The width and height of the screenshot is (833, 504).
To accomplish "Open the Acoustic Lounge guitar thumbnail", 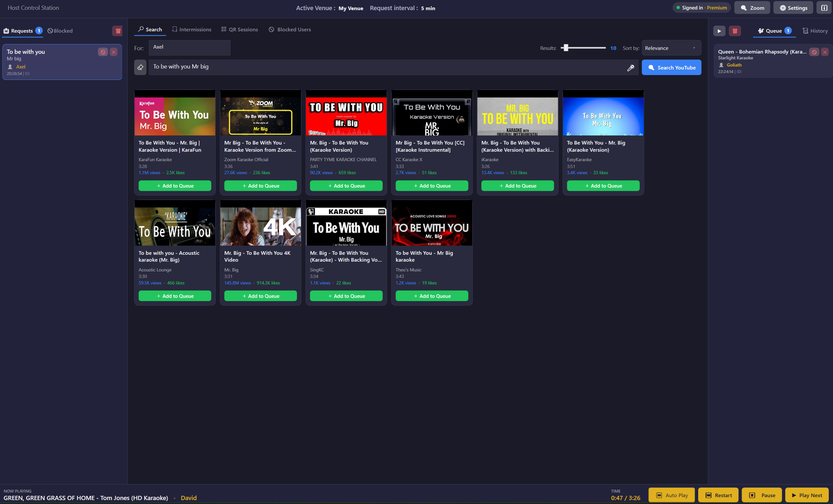I will 175,223.
